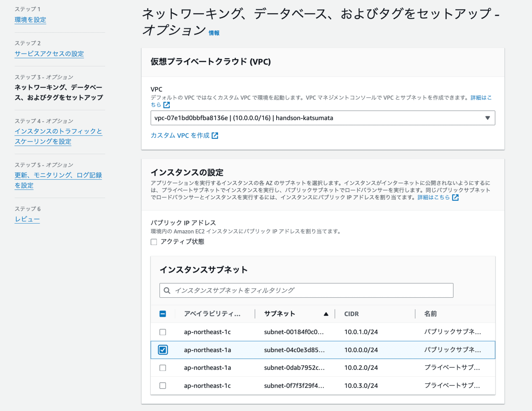Click the VPC dropdown arrow icon
Viewport: 532px width, 411px height.
coord(487,118)
